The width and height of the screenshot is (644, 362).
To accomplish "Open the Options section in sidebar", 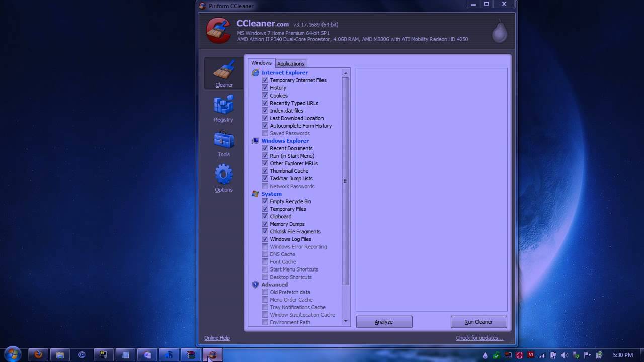I will pyautogui.click(x=224, y=179).
